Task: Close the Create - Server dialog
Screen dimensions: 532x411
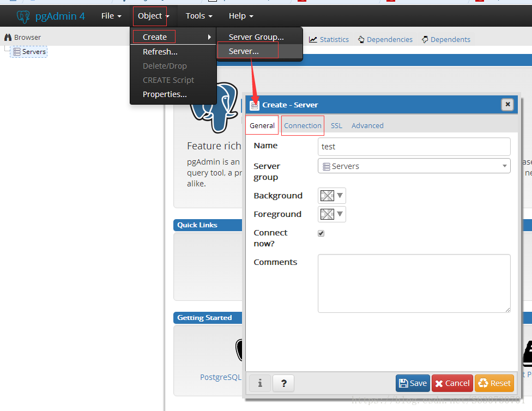Action: [x=507, y=104]
